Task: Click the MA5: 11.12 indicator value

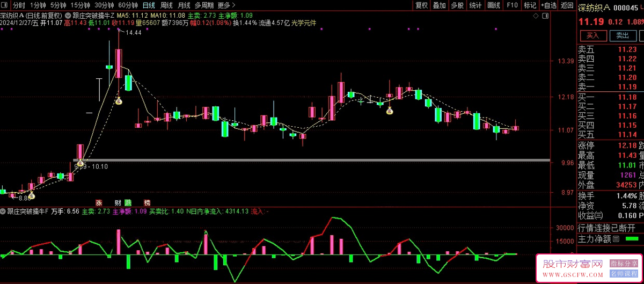Action: (132, 16)
